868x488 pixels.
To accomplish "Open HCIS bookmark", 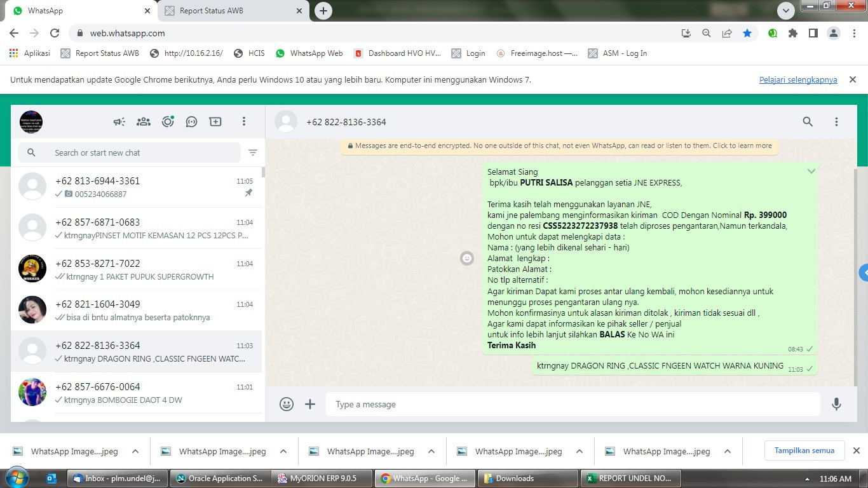I will tap(249, 53).
